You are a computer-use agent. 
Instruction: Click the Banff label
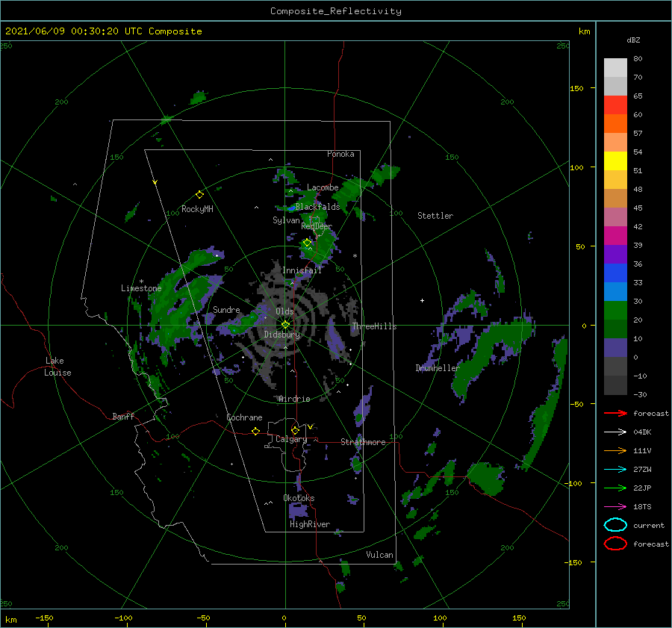coord(123,416)
